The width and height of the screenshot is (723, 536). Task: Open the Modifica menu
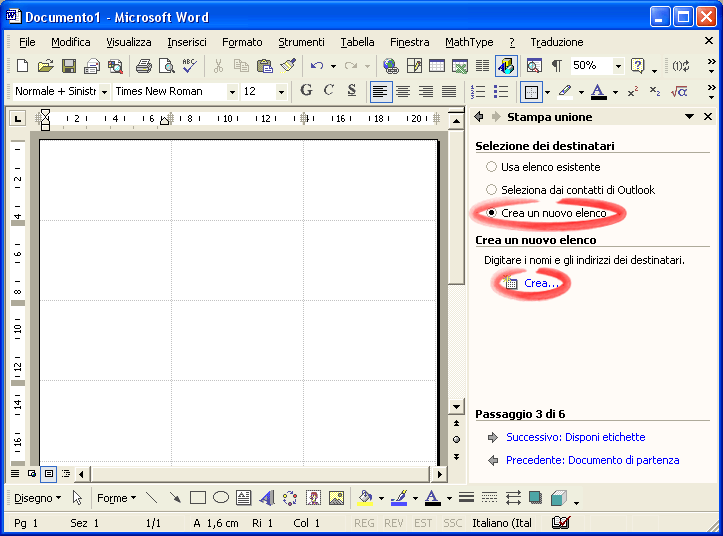coord(71,42)
